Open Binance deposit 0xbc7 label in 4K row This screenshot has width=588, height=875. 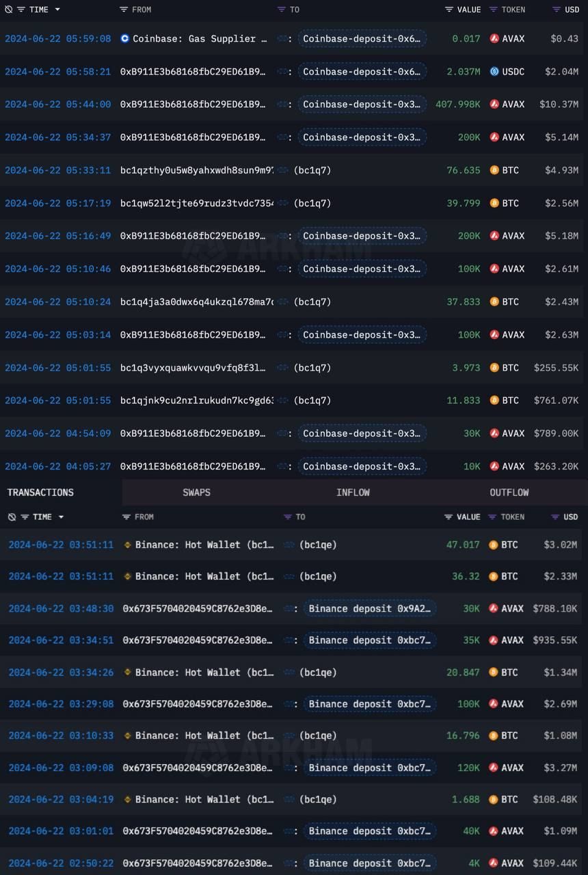point(369,863)
